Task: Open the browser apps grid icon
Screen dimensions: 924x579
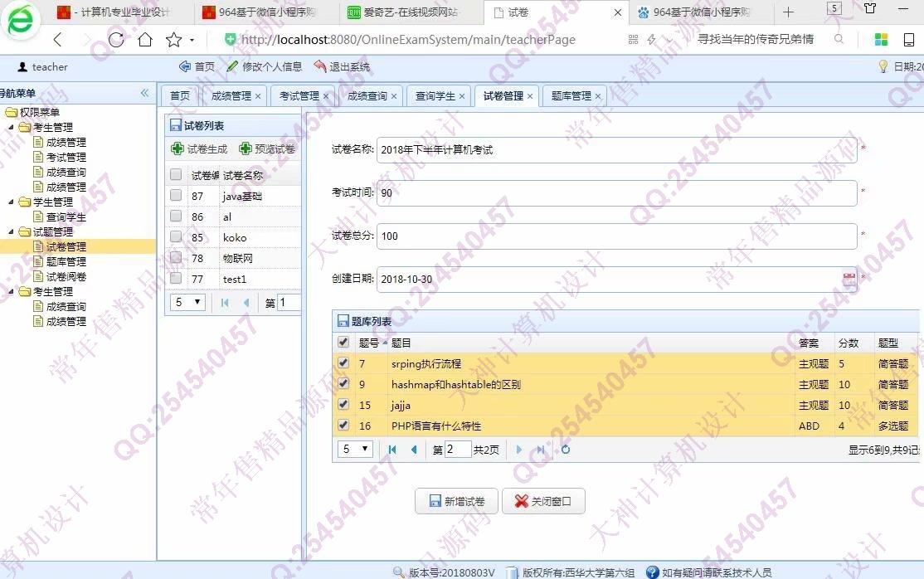Action: (634, 40)
